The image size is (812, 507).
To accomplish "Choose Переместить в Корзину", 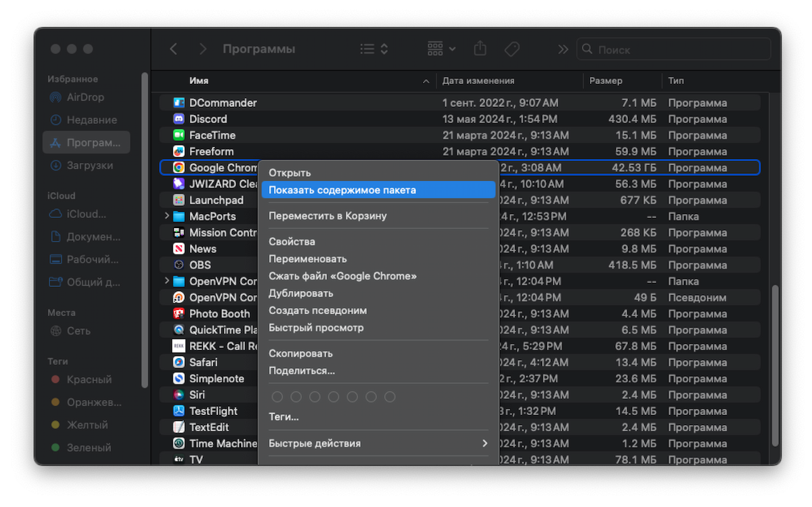I will (378, 216).
